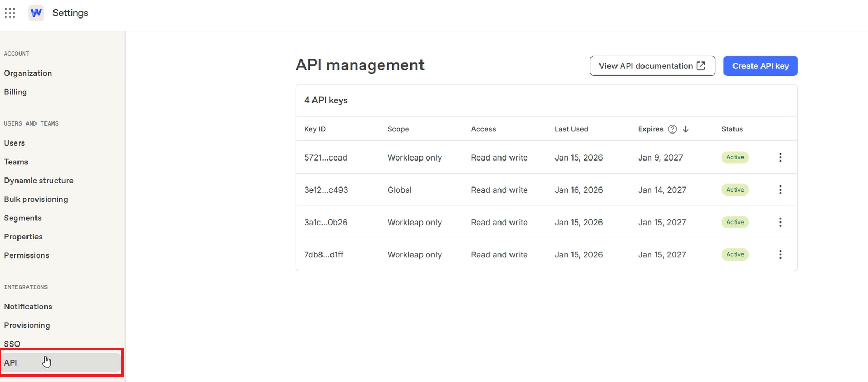868x382 pixels.
Task: Open more options for key 3e12...c493
Action: [780, 190]
